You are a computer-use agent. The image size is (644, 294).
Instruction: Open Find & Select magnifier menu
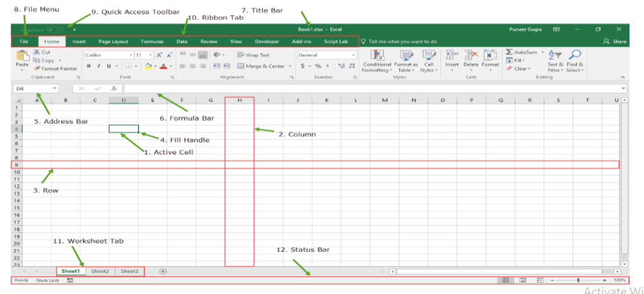[575, 61]
